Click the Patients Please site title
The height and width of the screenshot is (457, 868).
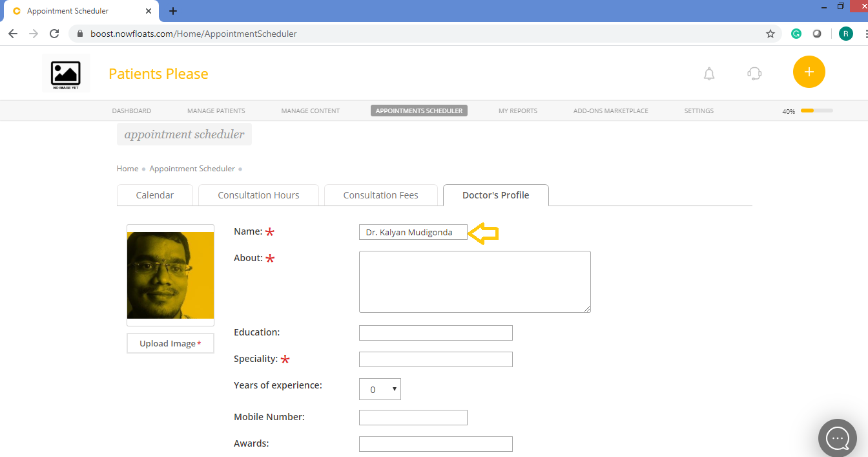[x=158, y=74]
